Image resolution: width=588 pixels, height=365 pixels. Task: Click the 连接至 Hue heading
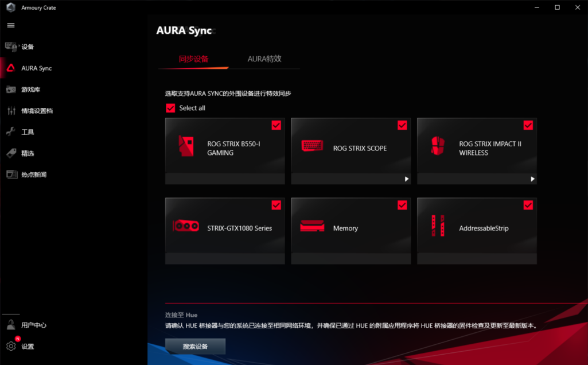(181, 315)
